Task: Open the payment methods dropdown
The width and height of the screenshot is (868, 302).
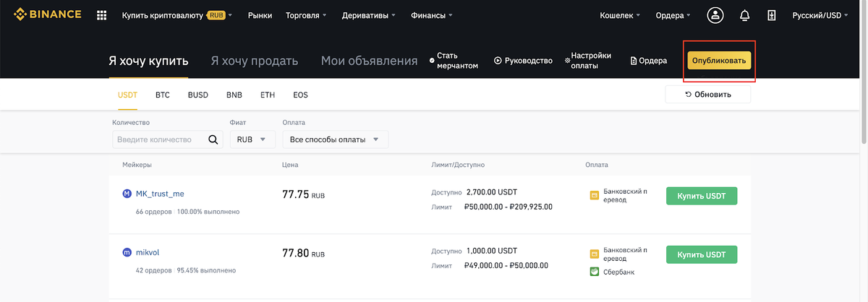Action: 335,139
